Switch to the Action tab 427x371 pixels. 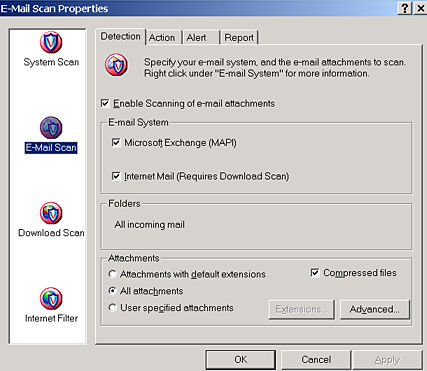pos(162,38)
